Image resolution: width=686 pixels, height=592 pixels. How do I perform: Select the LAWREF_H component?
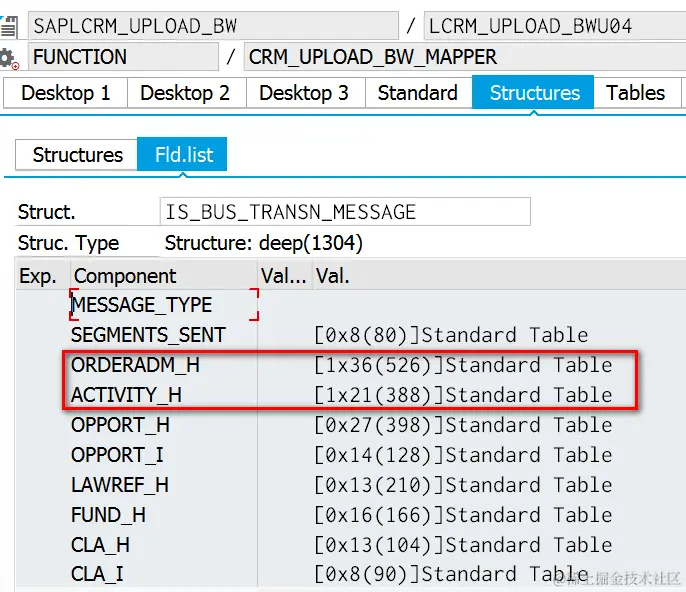coord(120,485)
